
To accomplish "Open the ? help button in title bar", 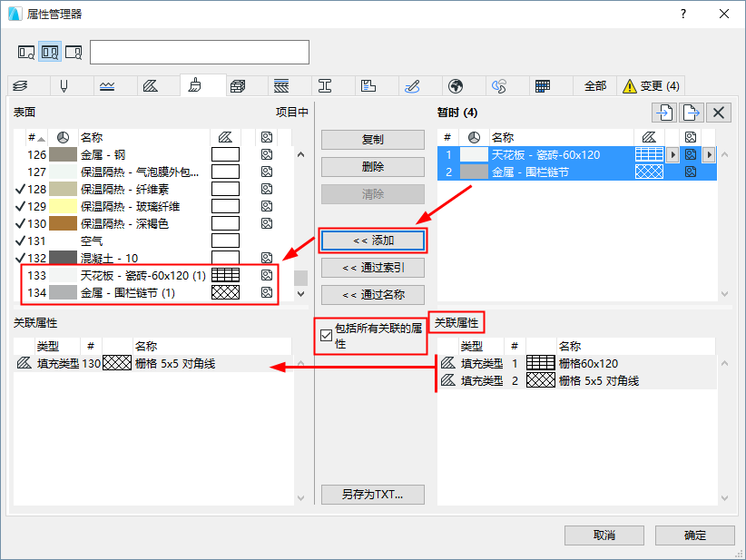I will 683,14.
